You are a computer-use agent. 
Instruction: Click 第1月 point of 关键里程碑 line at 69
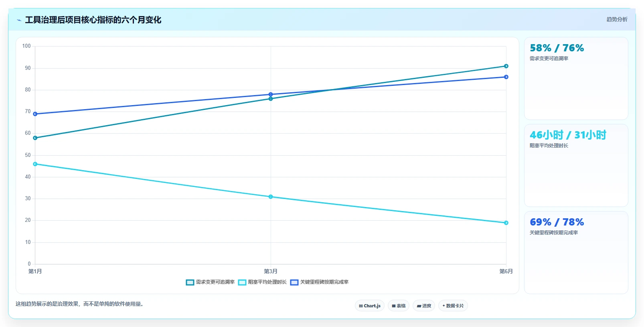click(35, 114)
